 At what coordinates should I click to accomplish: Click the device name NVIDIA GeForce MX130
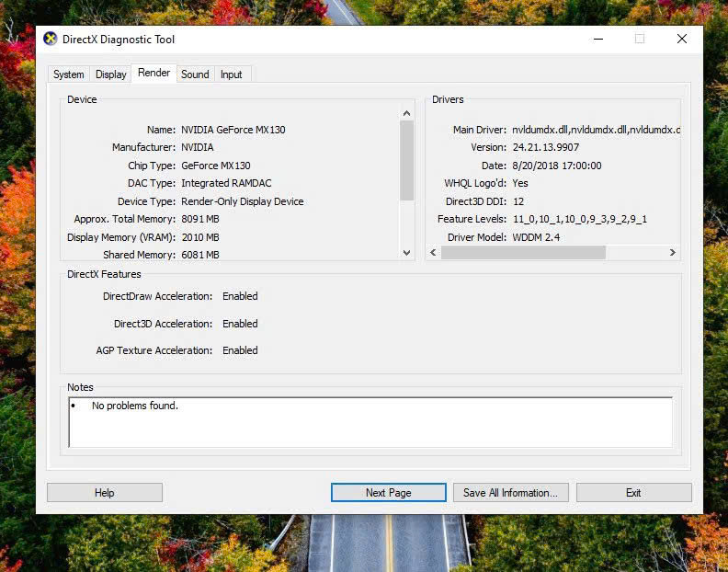tap(233, 130)
